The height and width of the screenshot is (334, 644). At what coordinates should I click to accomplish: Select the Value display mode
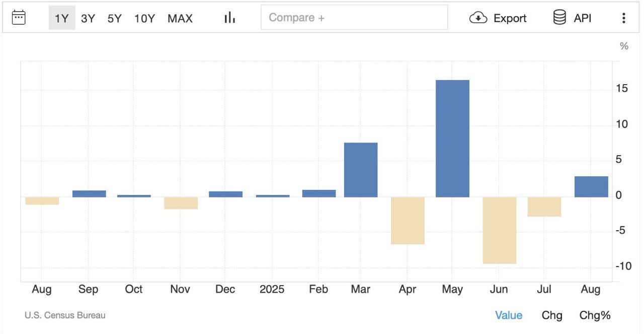click(509, 315)
